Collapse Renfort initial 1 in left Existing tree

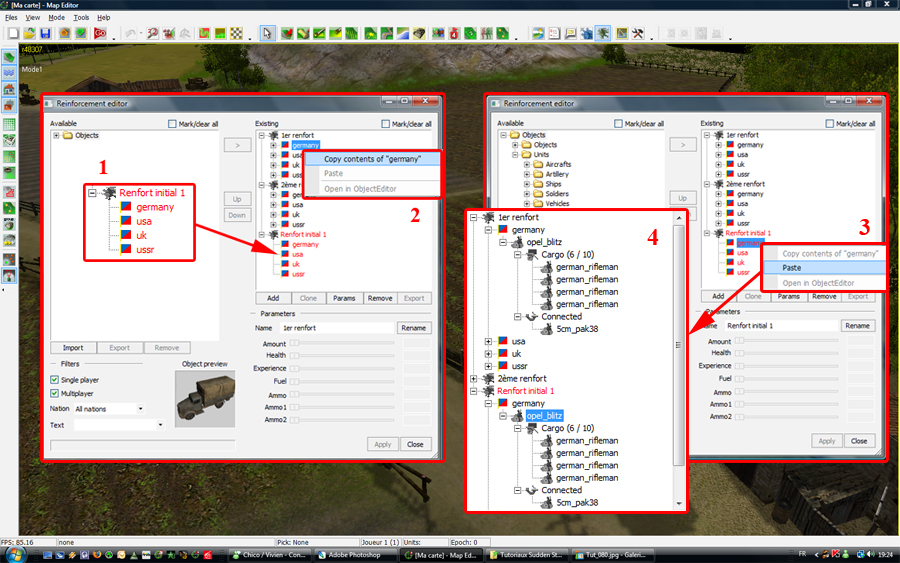(x=262, y=234)
